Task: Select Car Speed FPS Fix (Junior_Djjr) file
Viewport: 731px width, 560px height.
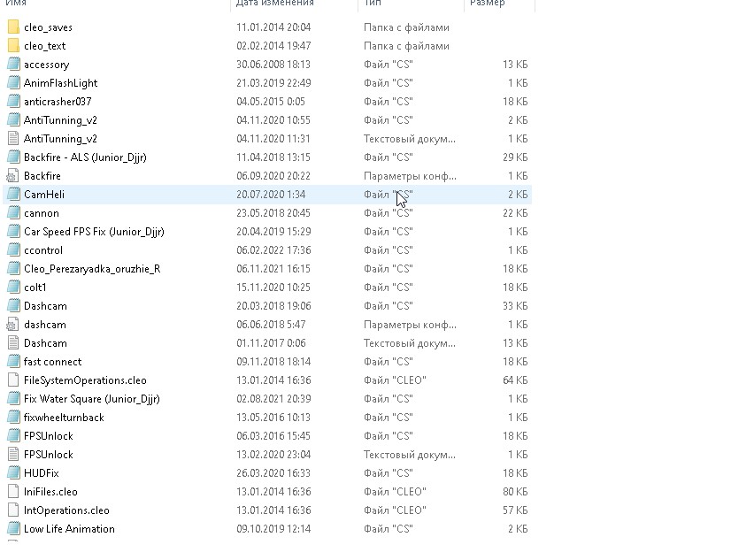Action: 94,232
